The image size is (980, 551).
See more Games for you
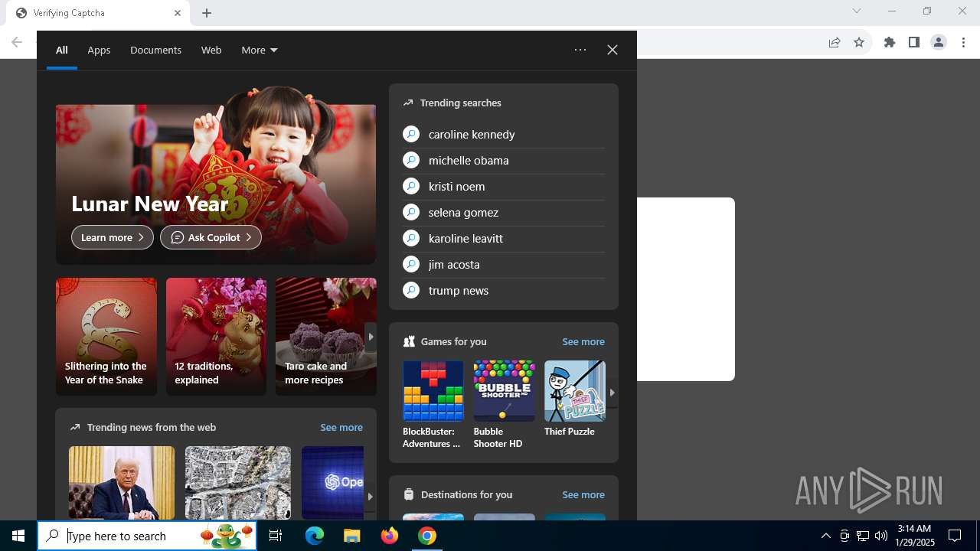click(583, 342)
